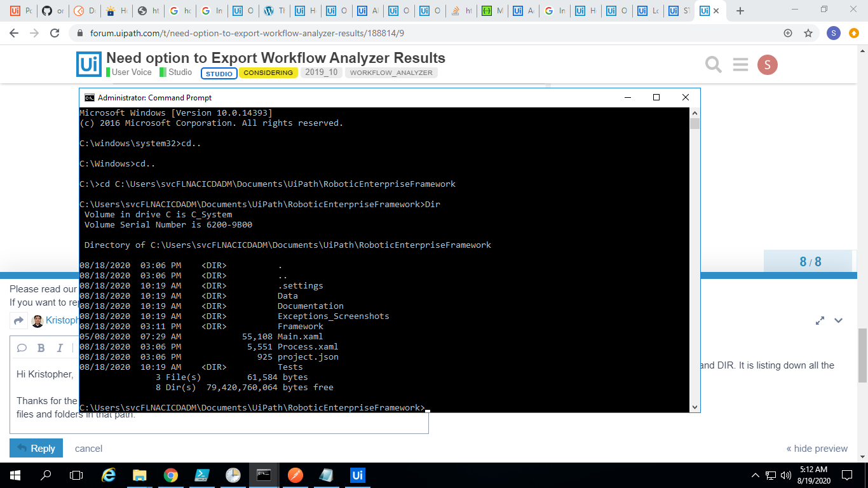Image resolution: width=868 pixels, height=488 pixels.
Task: Click the Command Prompt scrollbar down arrow
Action: (695, 407)
